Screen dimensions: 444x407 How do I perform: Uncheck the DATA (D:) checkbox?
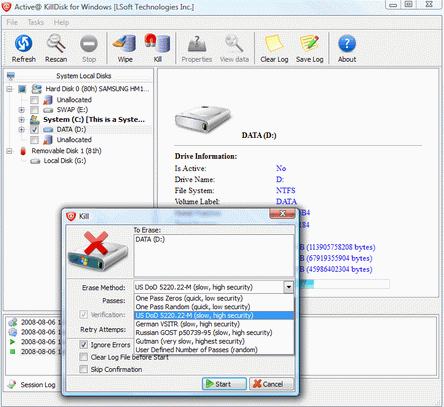pyautogui.click(x=34, y=130)
